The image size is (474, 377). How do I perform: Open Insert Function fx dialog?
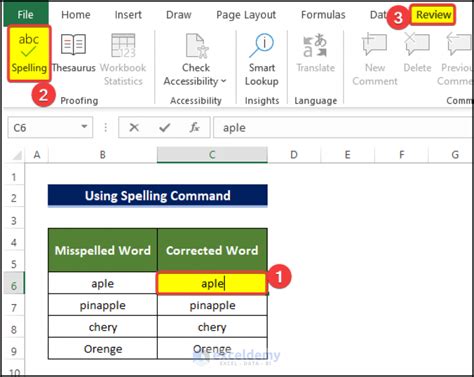[195, 127]
